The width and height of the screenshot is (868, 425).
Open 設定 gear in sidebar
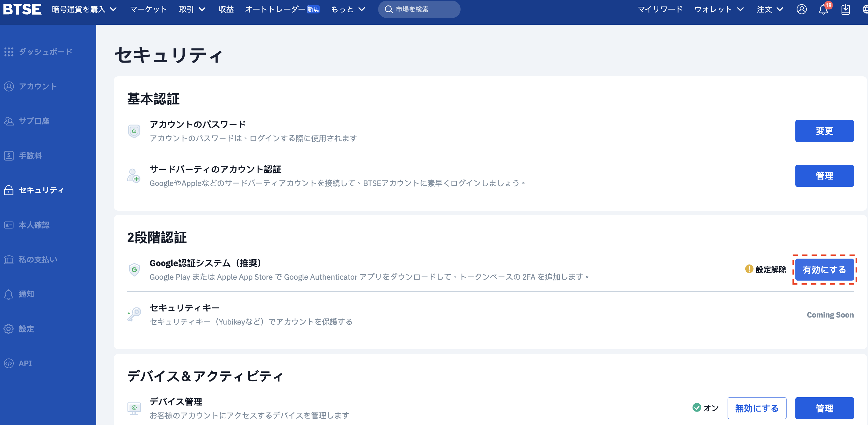(x=26, y=329)
